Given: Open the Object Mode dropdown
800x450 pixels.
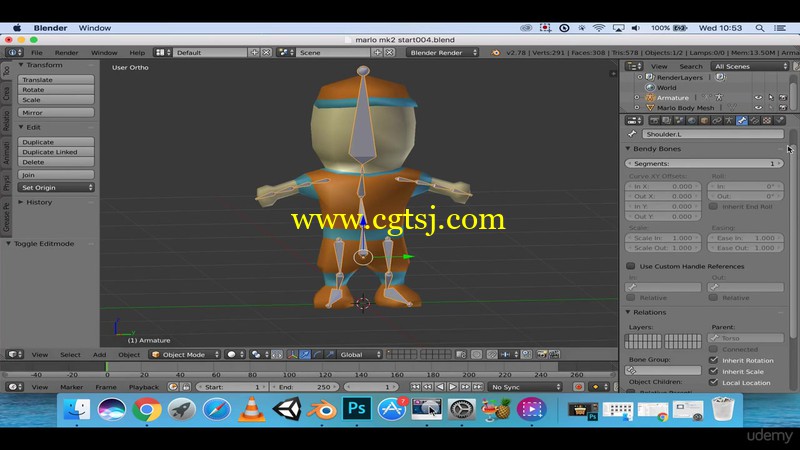Looking at the screenshot, I should 185,355.
